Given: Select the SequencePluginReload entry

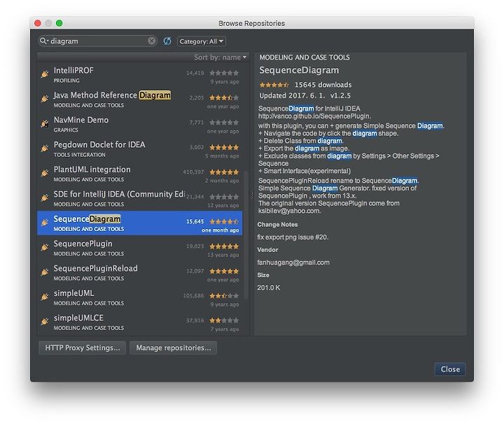Looking at the screenshot, I should (140, 272).
